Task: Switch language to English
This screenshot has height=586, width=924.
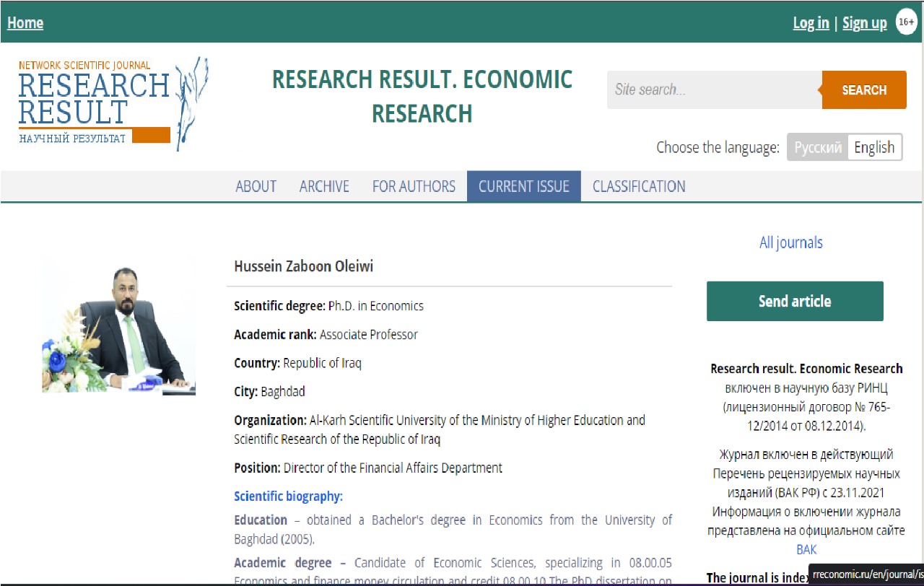Action: tap(873, 147)
